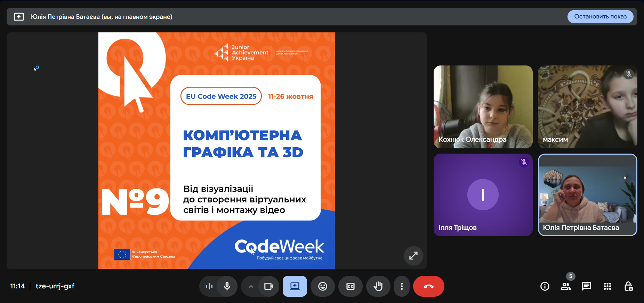Click the tze-urrj-gxf meeting code

click(55, 286)
